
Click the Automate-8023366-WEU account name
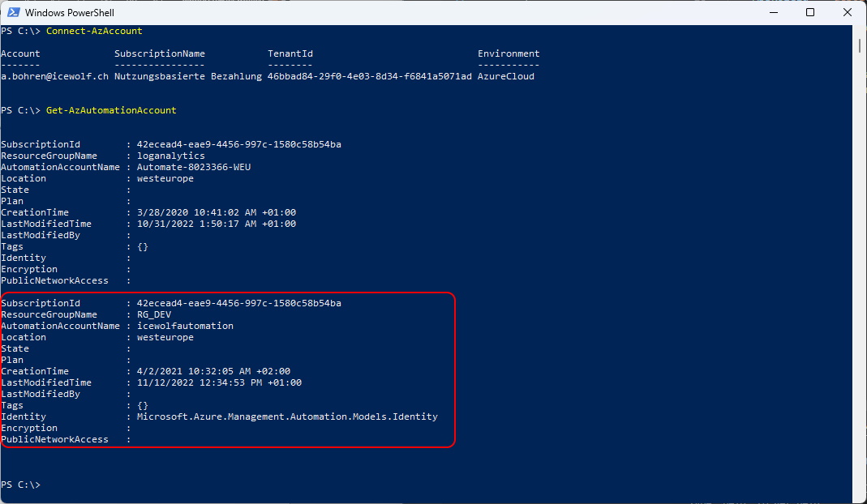coord(188,167)
